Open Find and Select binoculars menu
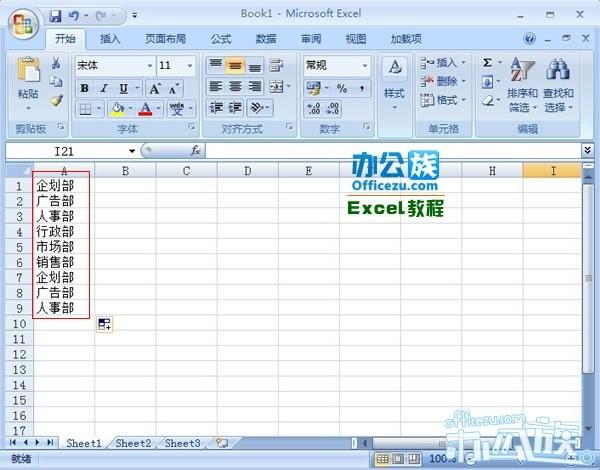Screen dimensions: 600x470 pos(558,85)
